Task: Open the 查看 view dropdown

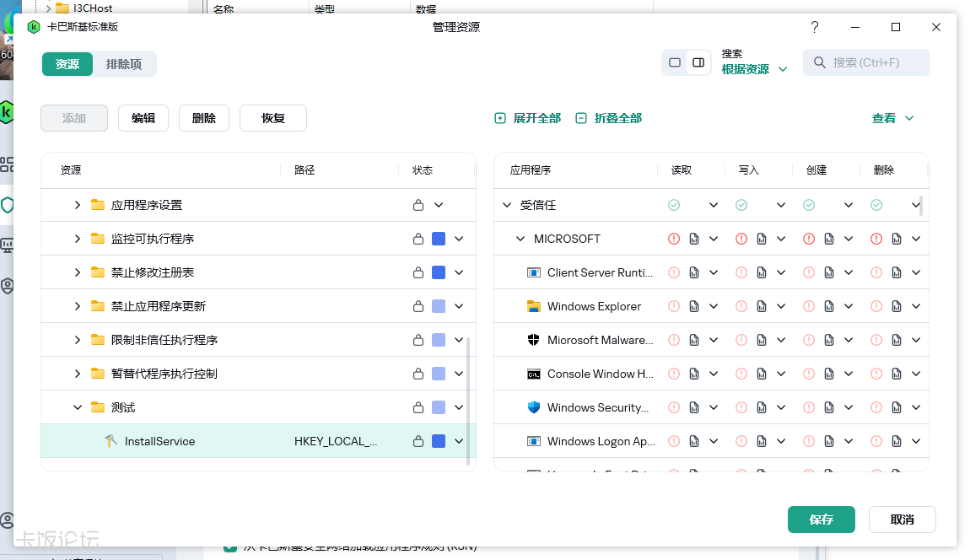Action: pos(892,118)
